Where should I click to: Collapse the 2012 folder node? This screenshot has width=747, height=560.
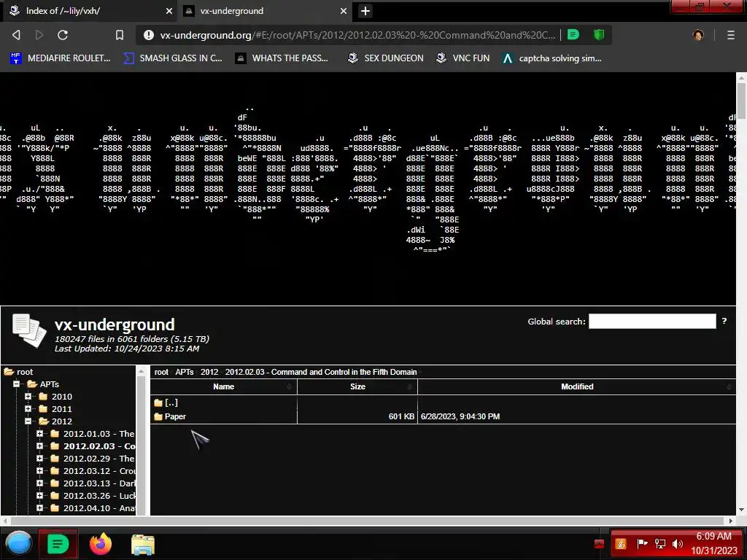28,421
